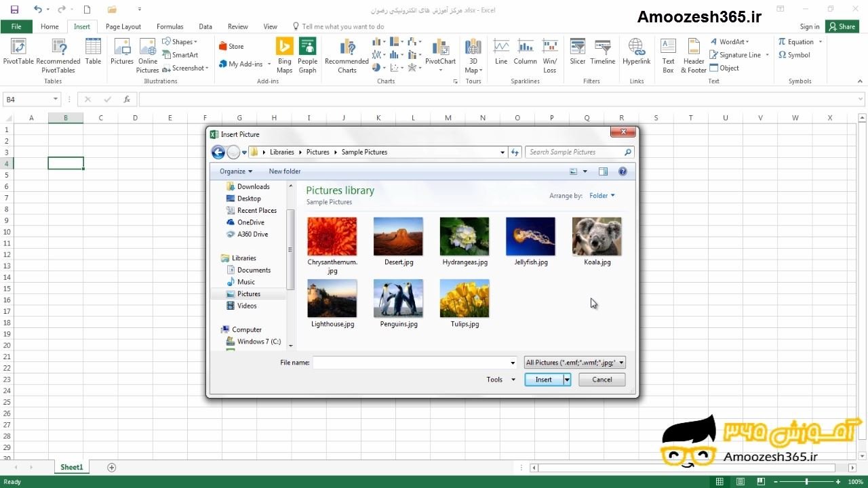Viewport: 868px width, 488px height.
Task: Insert a Table from the ribbon
Action: (93, 52)
